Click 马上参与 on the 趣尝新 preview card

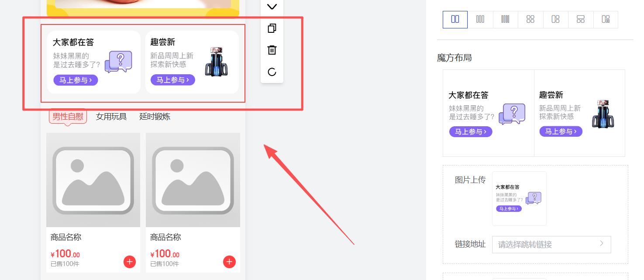172,80
